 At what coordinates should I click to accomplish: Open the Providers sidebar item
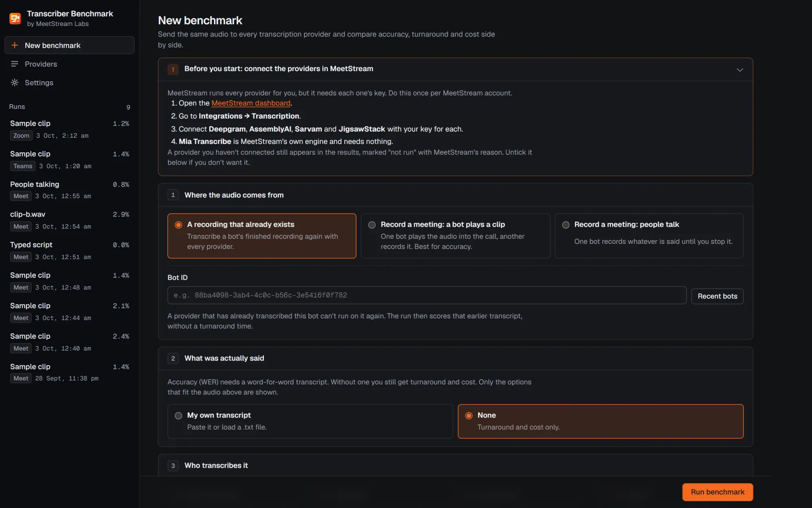69,64
